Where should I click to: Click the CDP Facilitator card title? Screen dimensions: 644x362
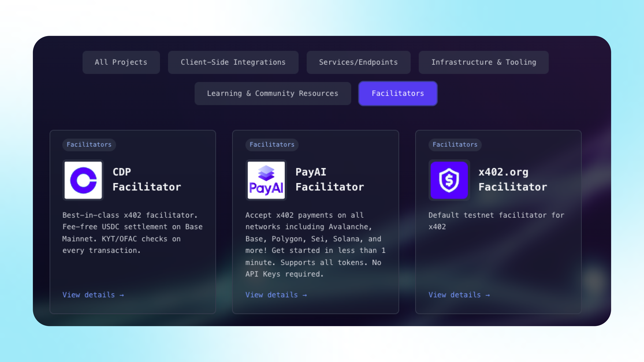tap(146, 179)
